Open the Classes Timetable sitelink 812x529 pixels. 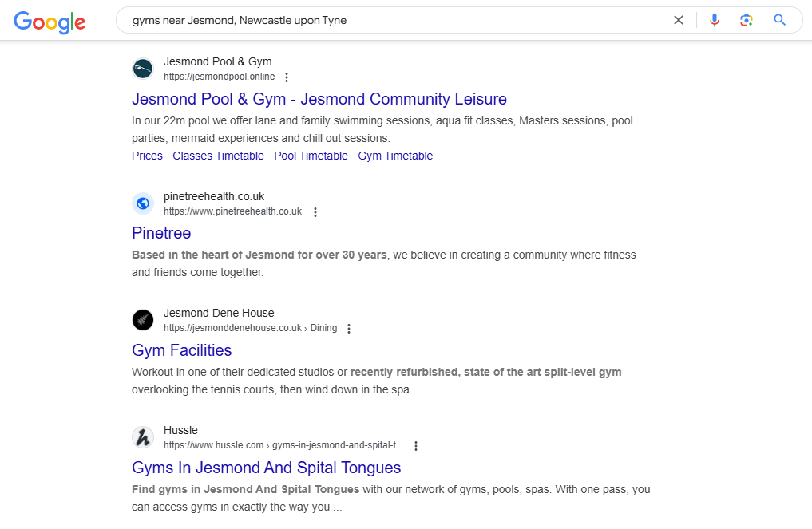click(218, 156)
